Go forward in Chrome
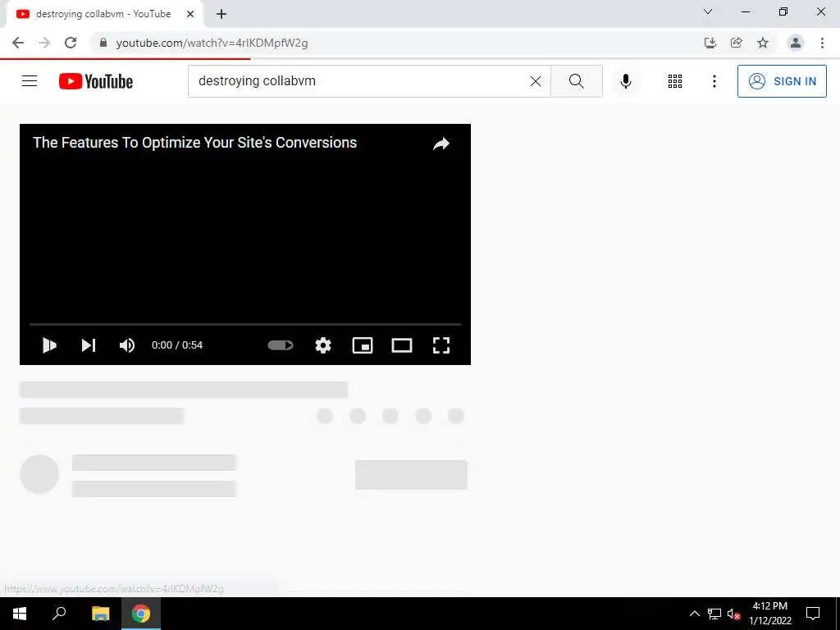 [44, 43]
